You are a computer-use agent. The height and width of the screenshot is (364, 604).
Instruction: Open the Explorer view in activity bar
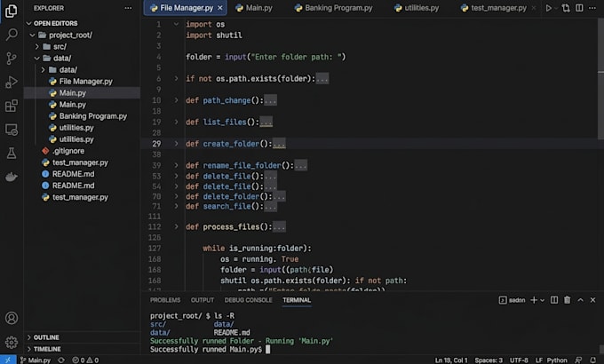(x=12, y=11)
